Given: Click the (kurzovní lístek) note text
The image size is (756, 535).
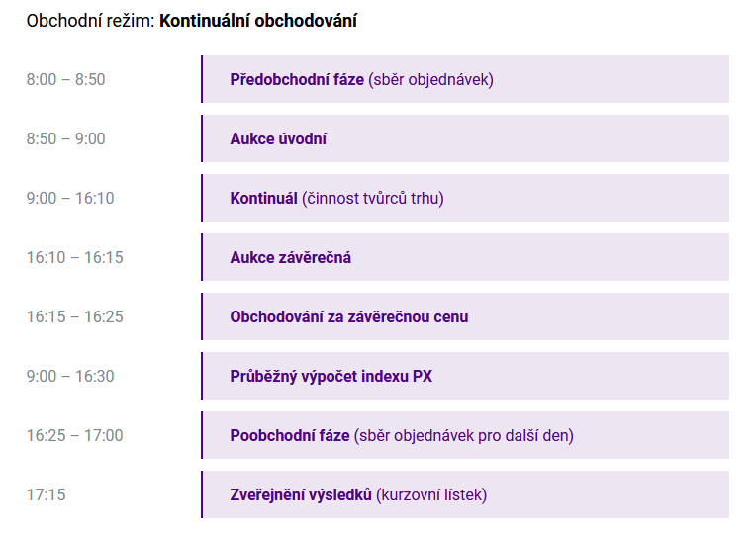Looking at the screenshot, I should coord(431,495).
